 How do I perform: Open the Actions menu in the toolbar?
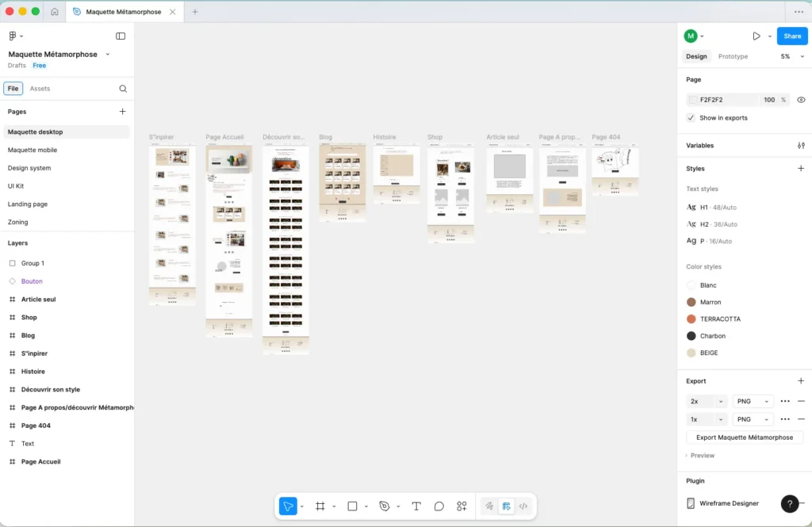coord(462,506)
